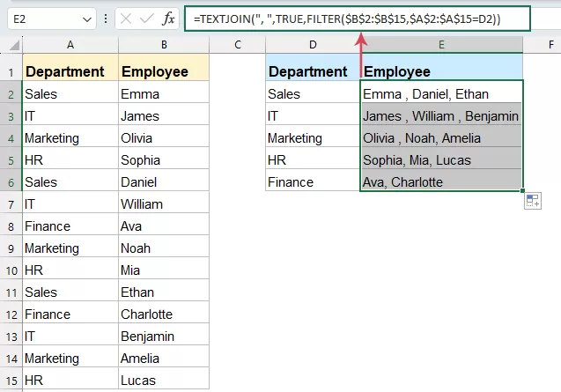
Task: Click the Employee header cell in column E
Action: pos(441,67)
